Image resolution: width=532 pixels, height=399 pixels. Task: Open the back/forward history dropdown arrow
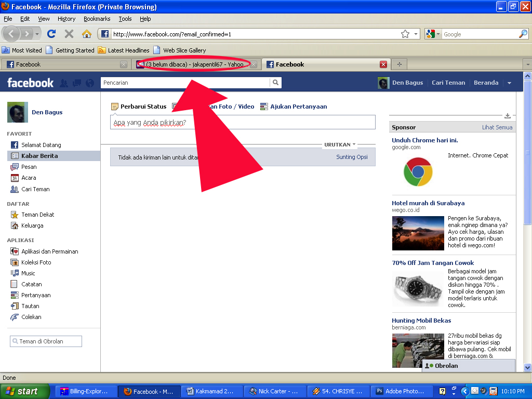[x=37, y=34]
